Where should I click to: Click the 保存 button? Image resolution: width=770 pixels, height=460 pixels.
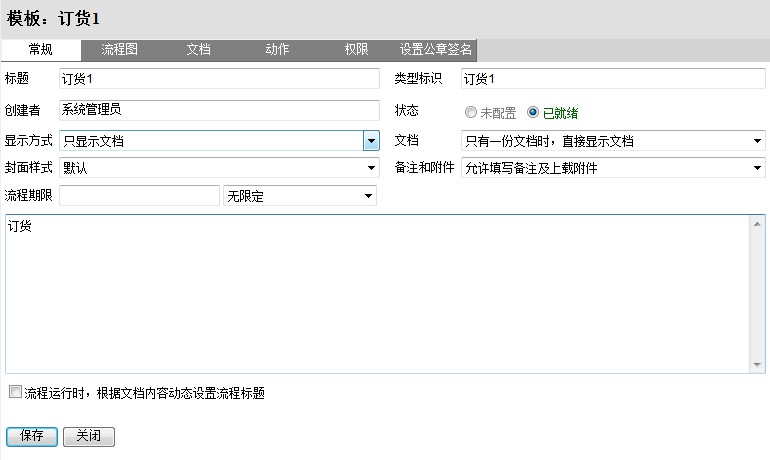click(31, 436)
